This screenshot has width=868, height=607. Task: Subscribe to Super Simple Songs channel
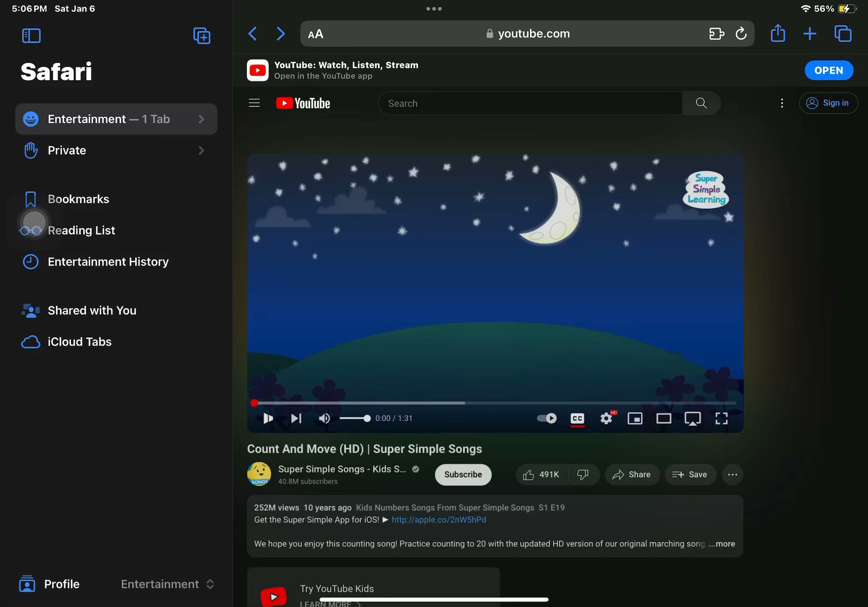pos(463,474)
